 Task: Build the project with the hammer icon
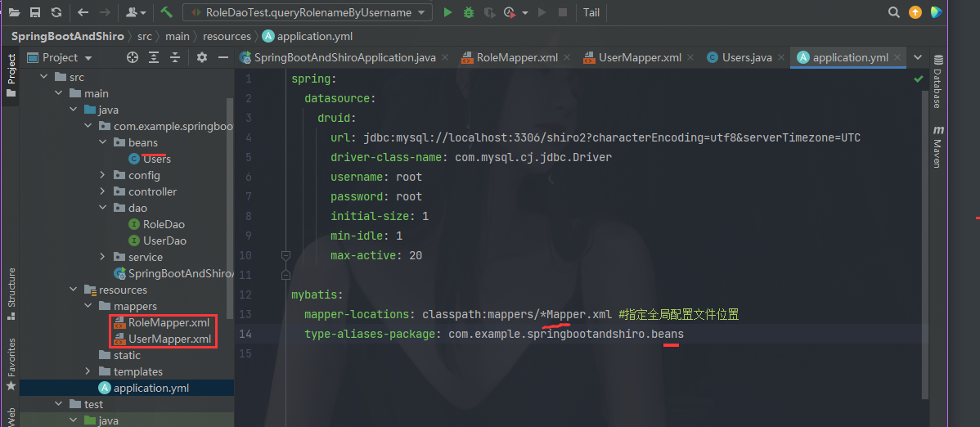(167, 12)
